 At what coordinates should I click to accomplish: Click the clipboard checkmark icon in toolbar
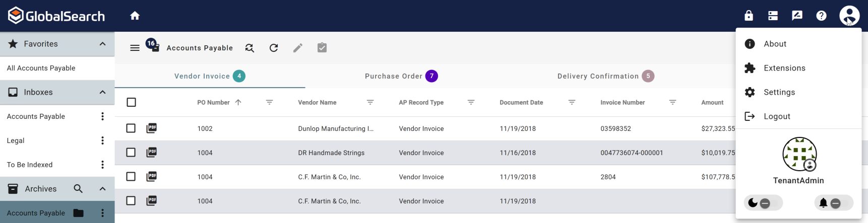coord(322,48)
